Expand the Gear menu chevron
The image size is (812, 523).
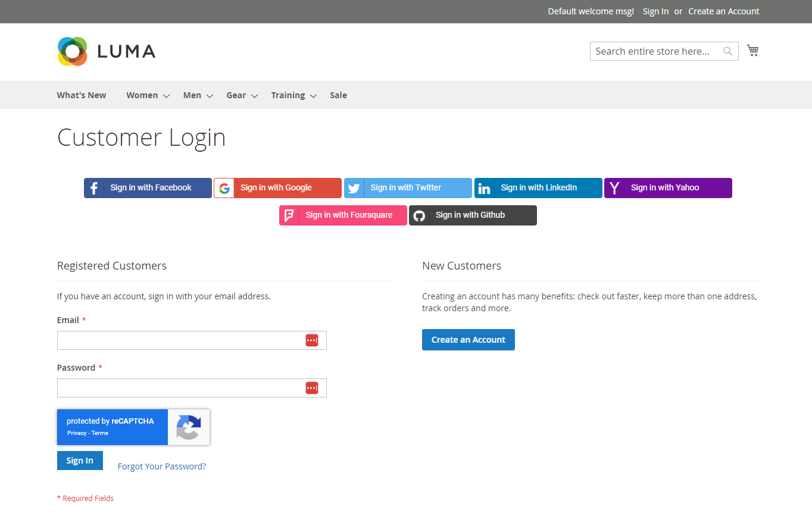[254, 96]
